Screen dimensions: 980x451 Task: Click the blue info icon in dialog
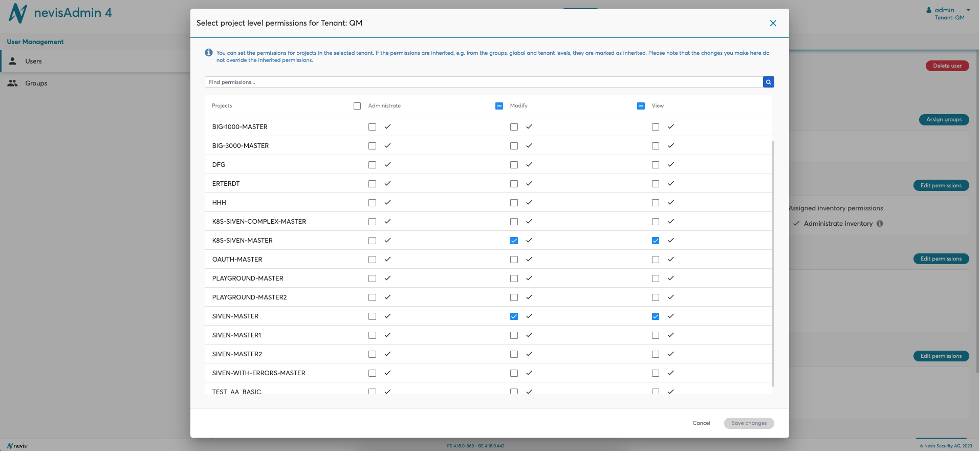tap(209, 53)
